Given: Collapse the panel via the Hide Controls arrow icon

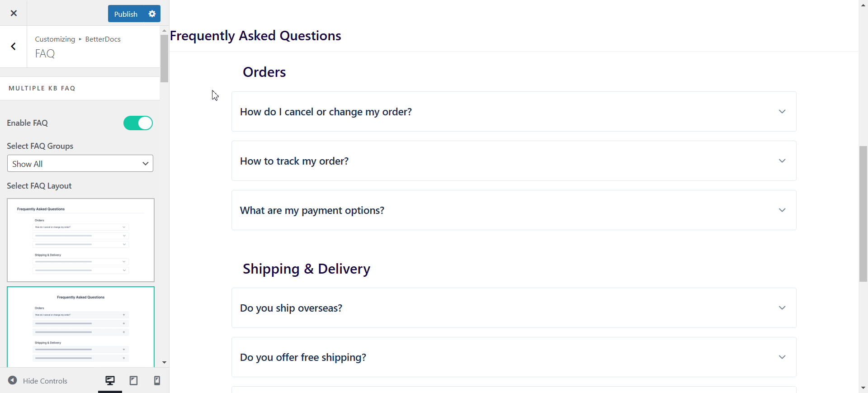Looking at the screenshot, I should pyautogui.click(x=12, y=380).
